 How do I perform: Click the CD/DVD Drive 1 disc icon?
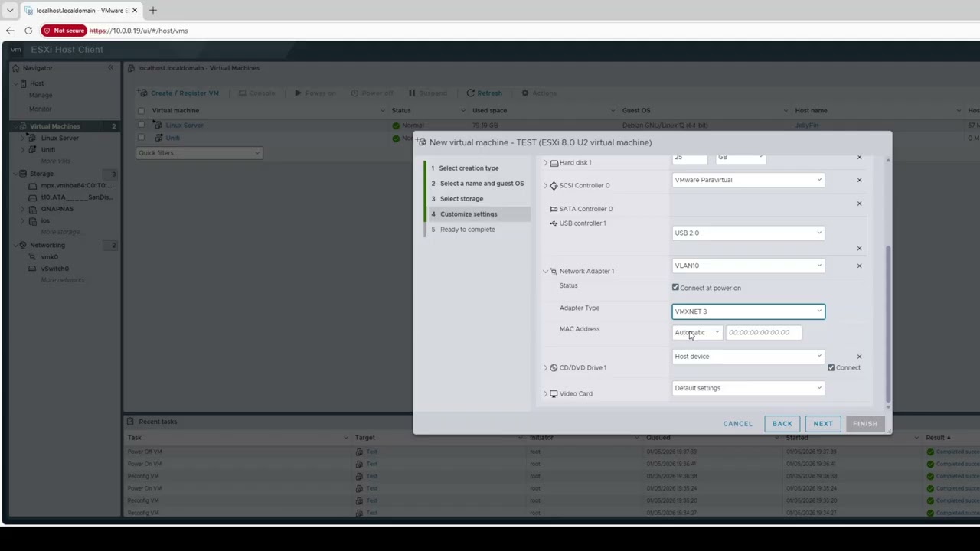554,367
